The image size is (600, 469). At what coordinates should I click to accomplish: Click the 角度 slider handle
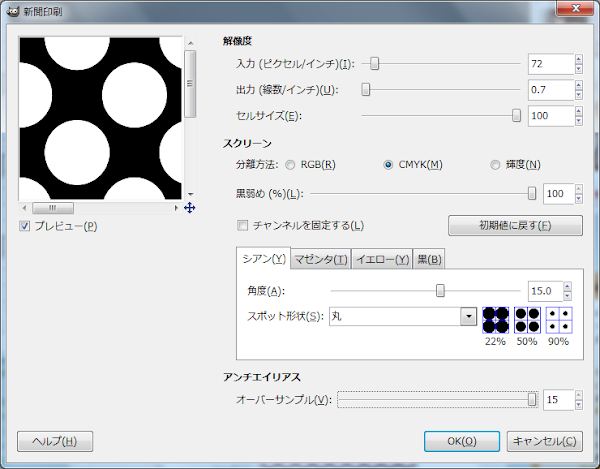(440, 291)
